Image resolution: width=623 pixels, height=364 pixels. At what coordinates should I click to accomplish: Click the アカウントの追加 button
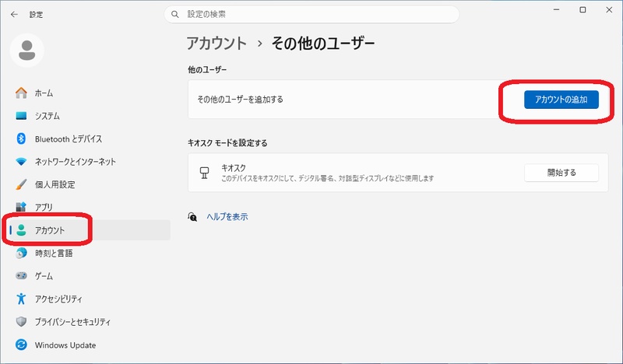click(x=561, y=100)
